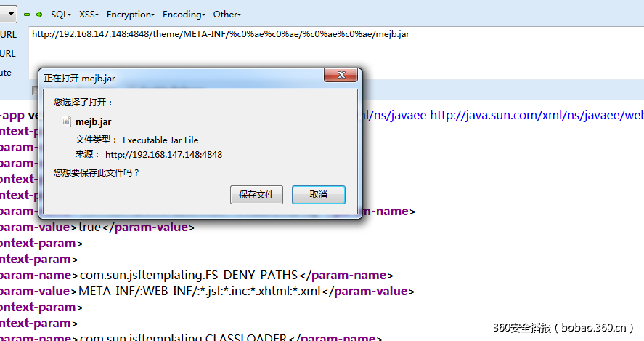This screenshot has height=341, width=644.
Task: Click the URL text field with mejb.jar address
Action: point(218,34)
